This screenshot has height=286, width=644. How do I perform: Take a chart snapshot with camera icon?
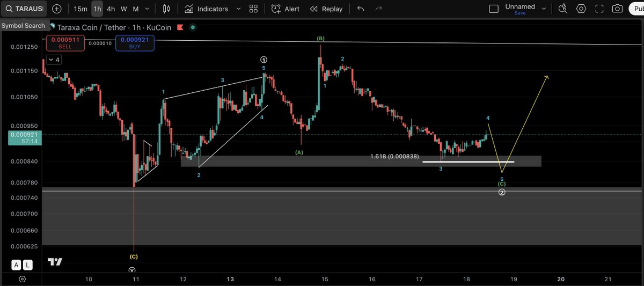point(618,9)
